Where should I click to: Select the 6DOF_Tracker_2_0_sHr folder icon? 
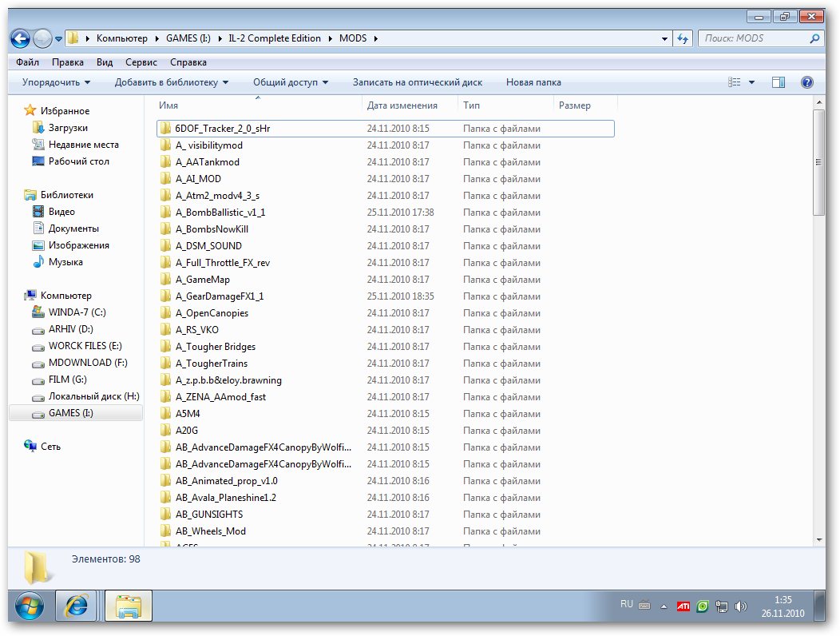pyautogui.click(x=165, y=128)
